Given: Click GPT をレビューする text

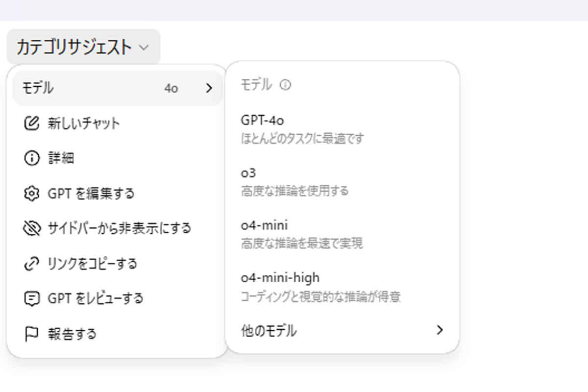Looking at the screenshot, I should (x=96, y=298).
